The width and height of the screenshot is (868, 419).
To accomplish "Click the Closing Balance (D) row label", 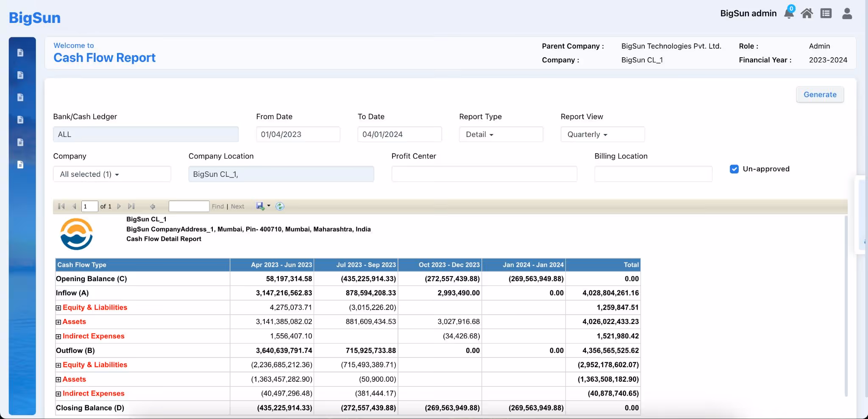I will click(x=90, y=408).
